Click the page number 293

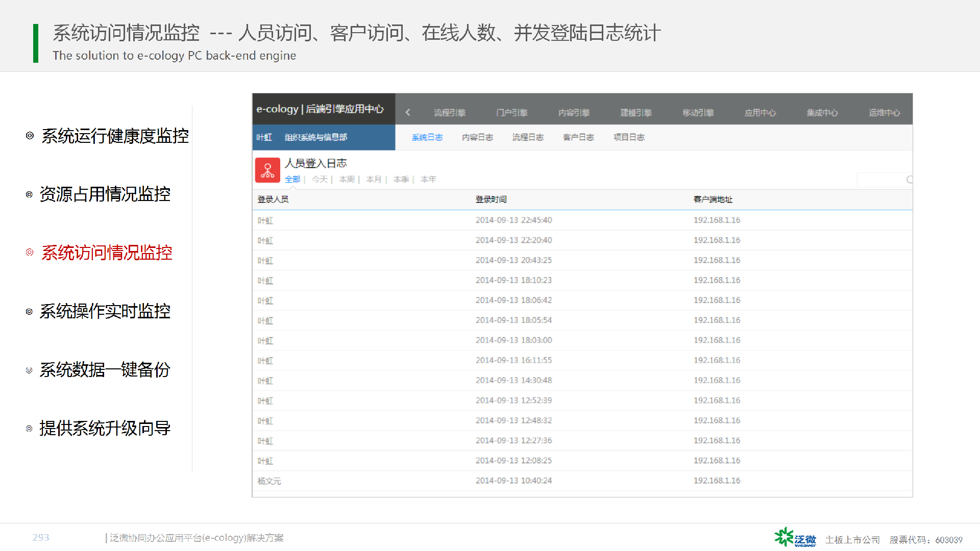point(41,538)
